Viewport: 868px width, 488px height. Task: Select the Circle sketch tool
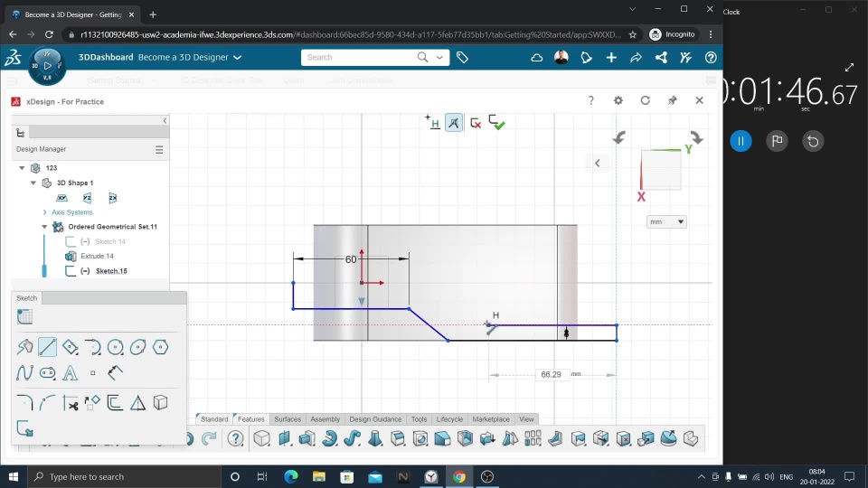click(x=115, y=347)
